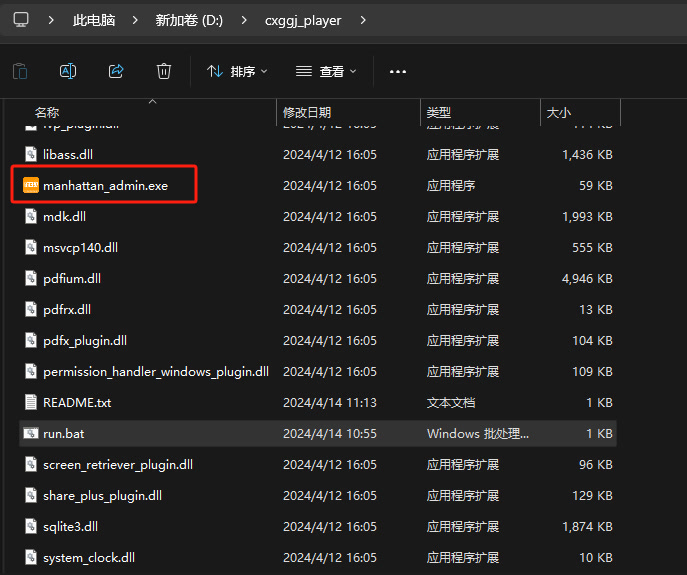Select file name run.bat
Screen dimensions: 687x575
point(64,433)
